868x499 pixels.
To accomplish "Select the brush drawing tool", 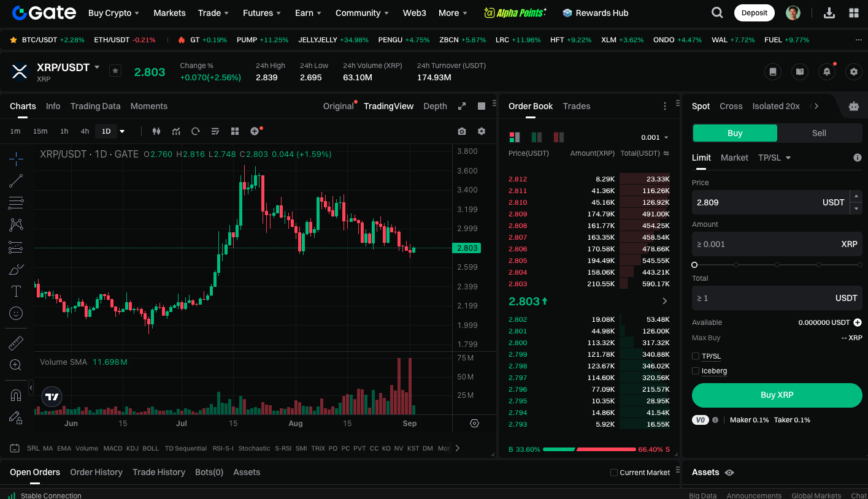I will click(x=17, y=269).
